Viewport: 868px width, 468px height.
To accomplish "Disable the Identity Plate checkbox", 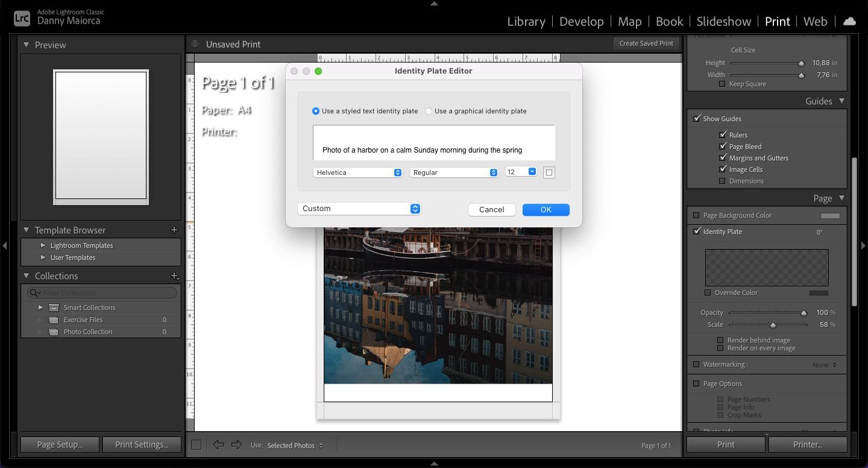I will click(697, 232).
